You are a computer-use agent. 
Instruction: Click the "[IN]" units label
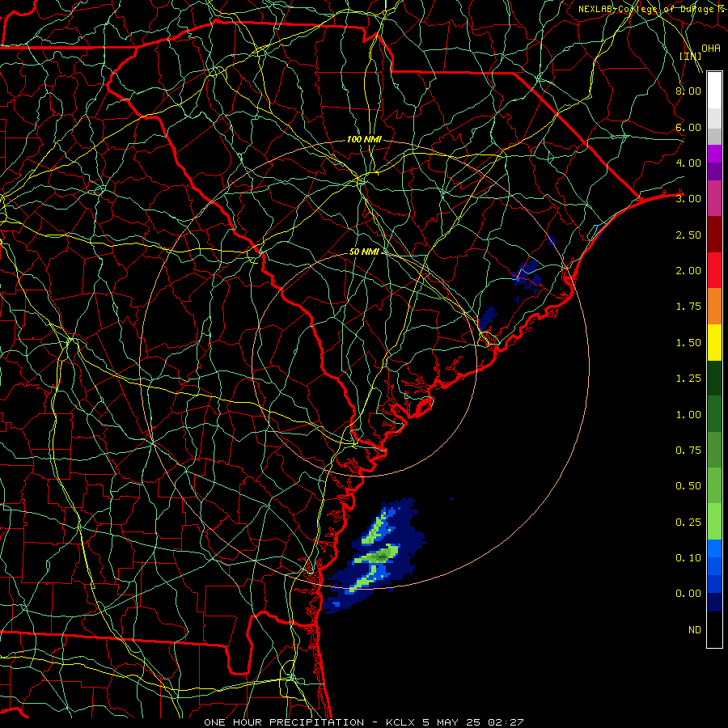click(690, 56)
